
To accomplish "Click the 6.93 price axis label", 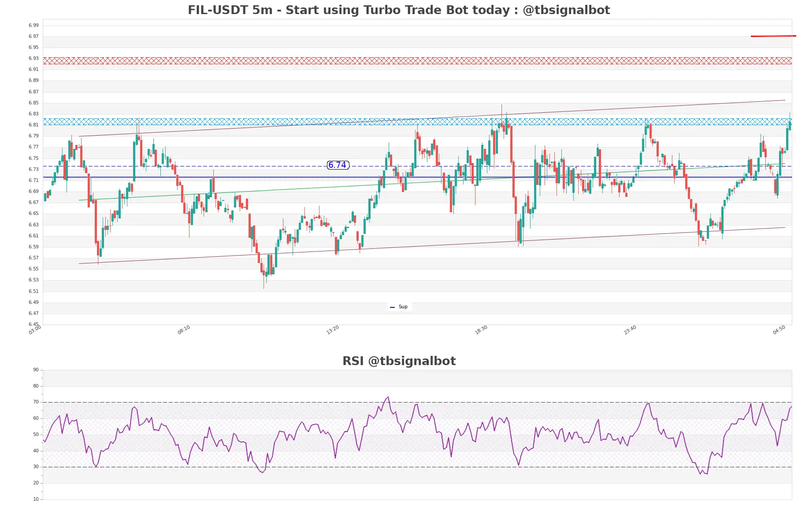I will click(33, 59).
